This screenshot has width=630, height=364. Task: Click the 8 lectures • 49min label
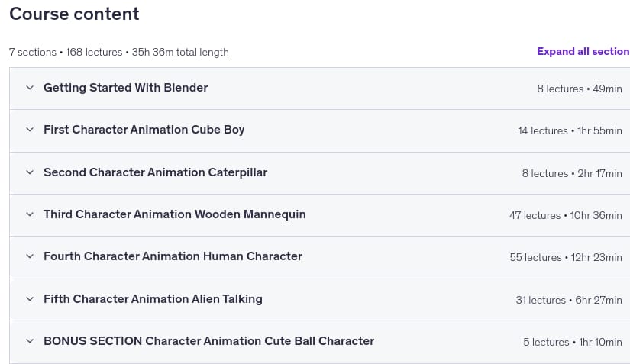(x=580, y=89)
